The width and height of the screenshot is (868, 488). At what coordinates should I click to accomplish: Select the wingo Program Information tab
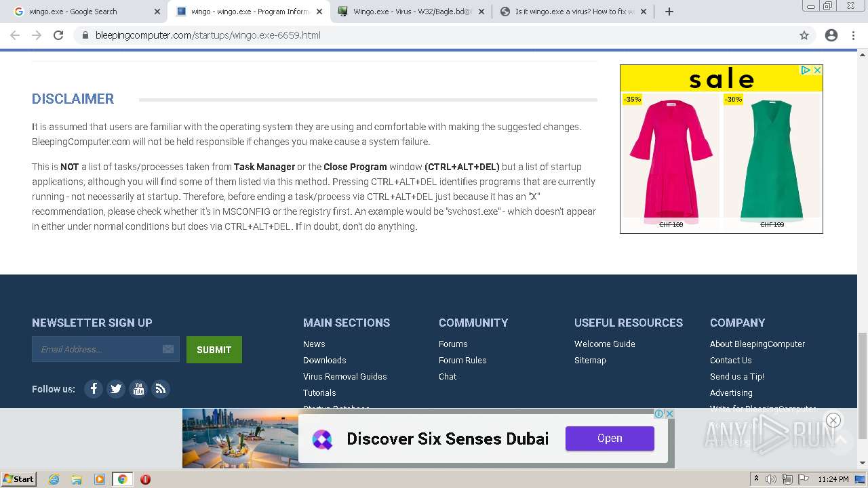point(250,12)
